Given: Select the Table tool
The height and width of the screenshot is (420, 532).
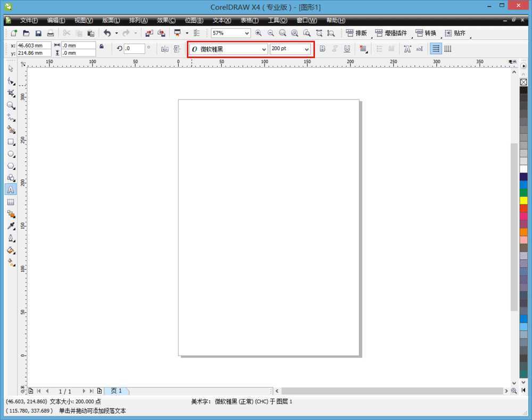Looking at the screenshot, I should 11,202.
